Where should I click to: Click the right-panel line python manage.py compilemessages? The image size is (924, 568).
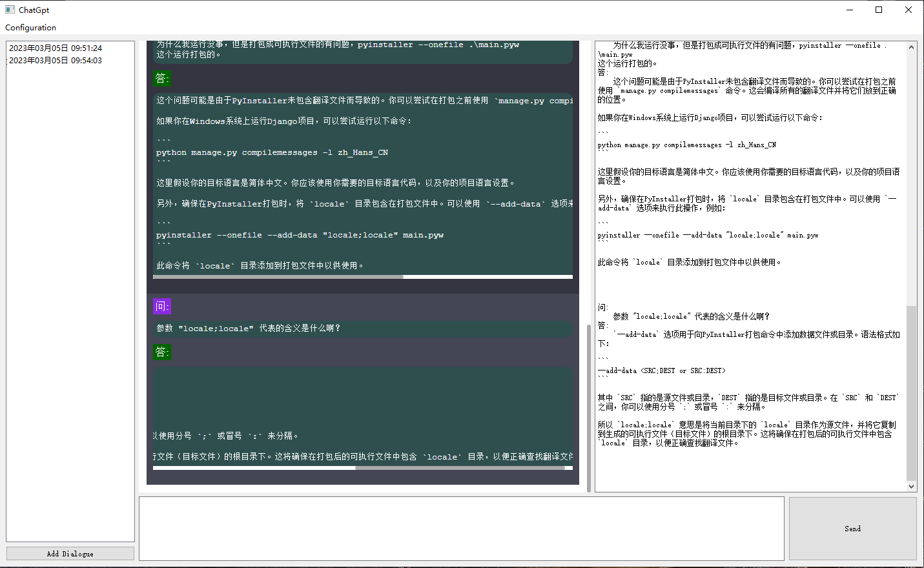687,145
